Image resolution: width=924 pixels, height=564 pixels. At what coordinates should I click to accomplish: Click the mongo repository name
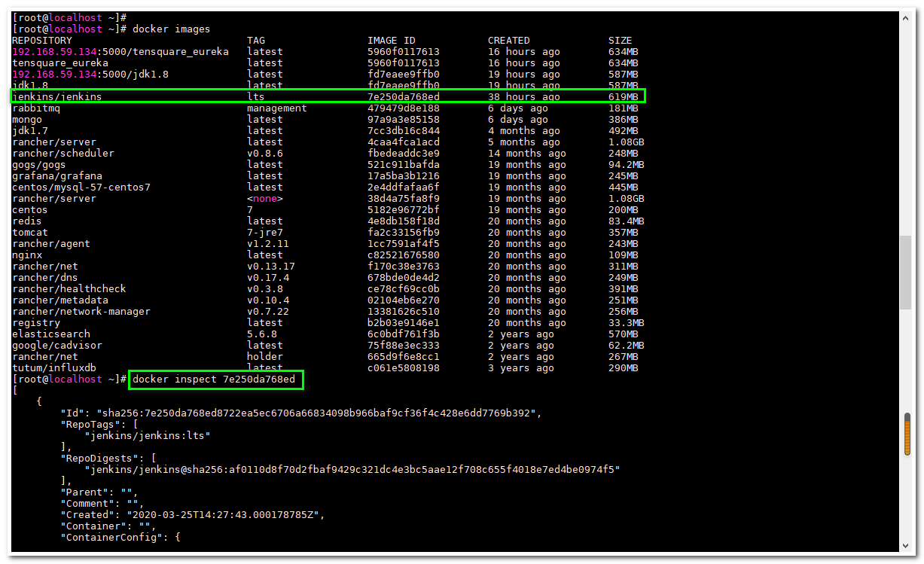pos(27,119)
